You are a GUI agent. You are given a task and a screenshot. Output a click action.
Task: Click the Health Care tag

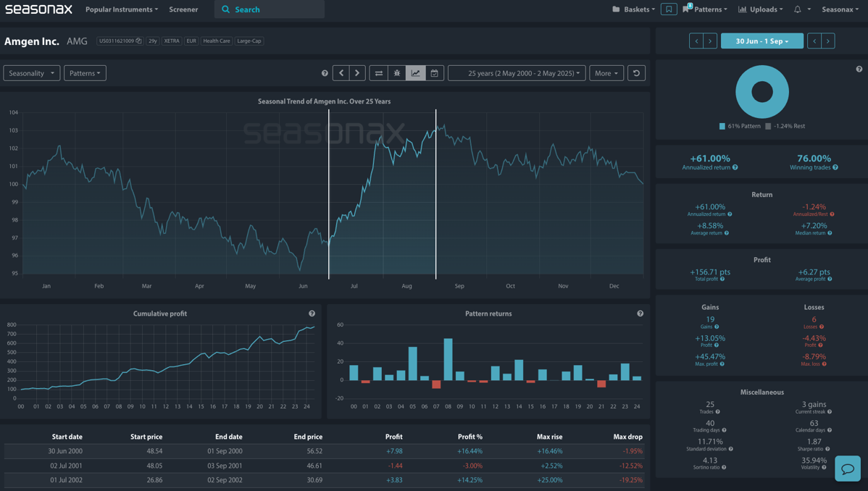point(217,41)
